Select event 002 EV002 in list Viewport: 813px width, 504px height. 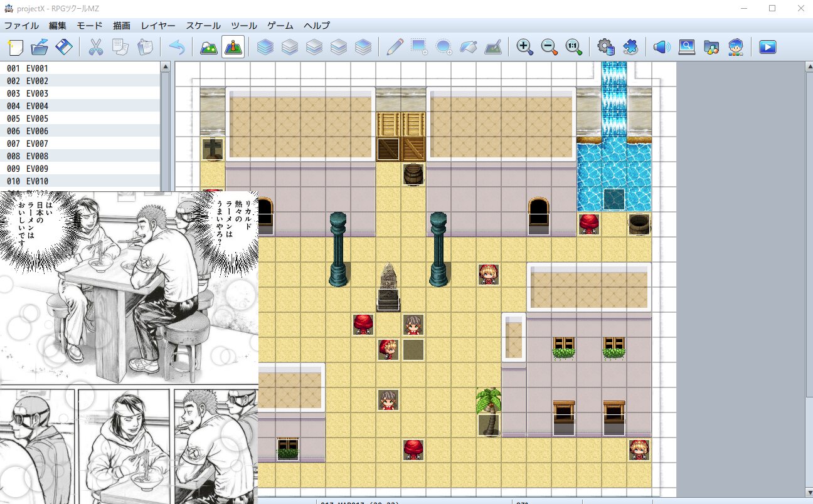point(80,81)
